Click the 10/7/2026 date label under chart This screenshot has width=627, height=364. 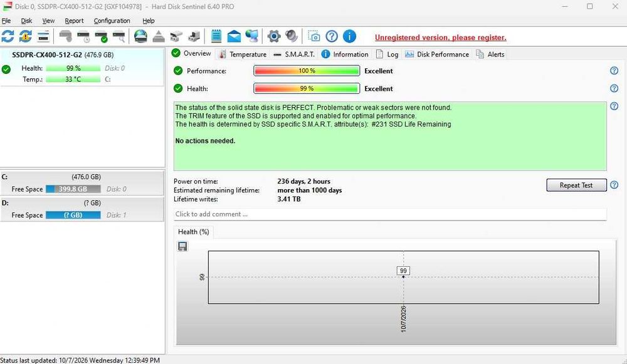(403, 319)
